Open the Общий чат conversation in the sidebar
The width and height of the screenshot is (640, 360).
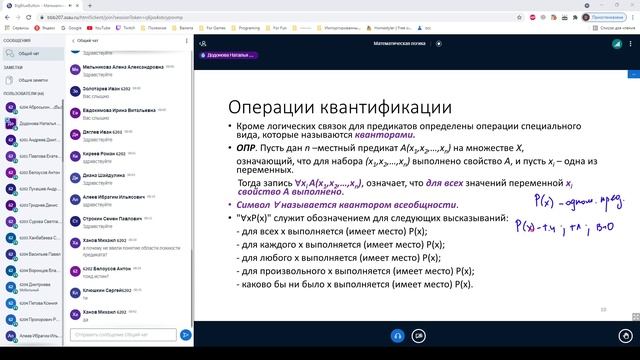(x=32, y=53)
